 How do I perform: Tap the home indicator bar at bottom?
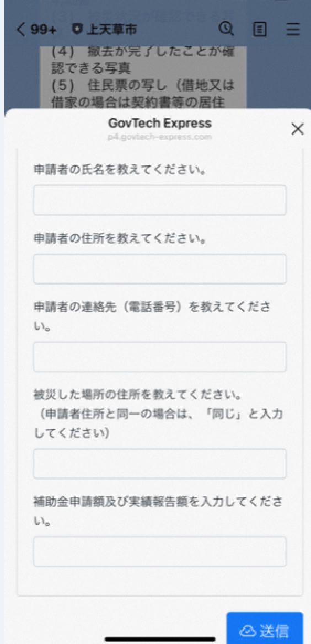[160, 639]
